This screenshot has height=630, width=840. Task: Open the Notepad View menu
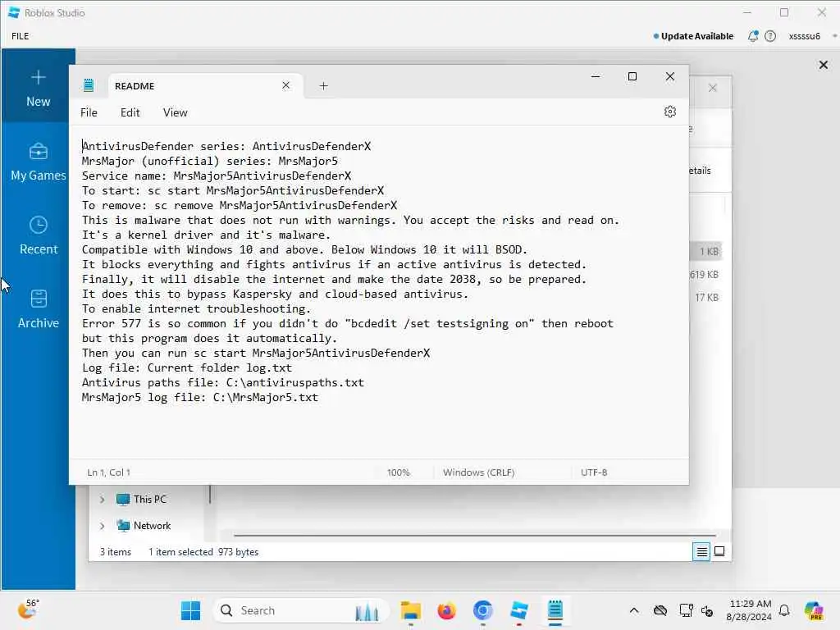coord(176,112)
